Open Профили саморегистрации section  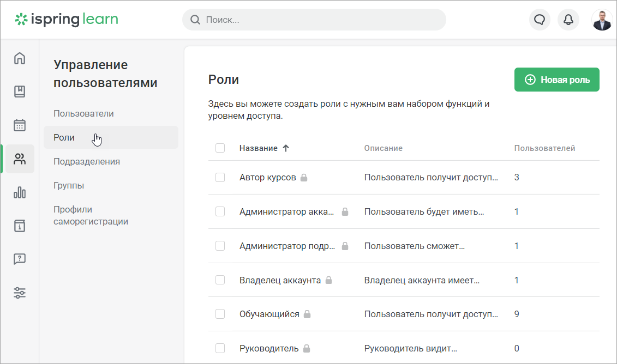coord(91,215)
